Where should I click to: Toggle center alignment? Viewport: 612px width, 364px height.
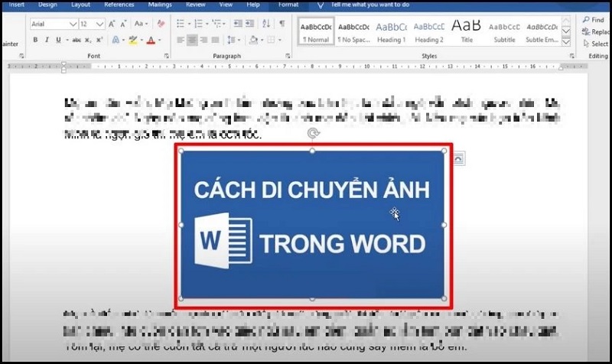(x=192, y=40)
